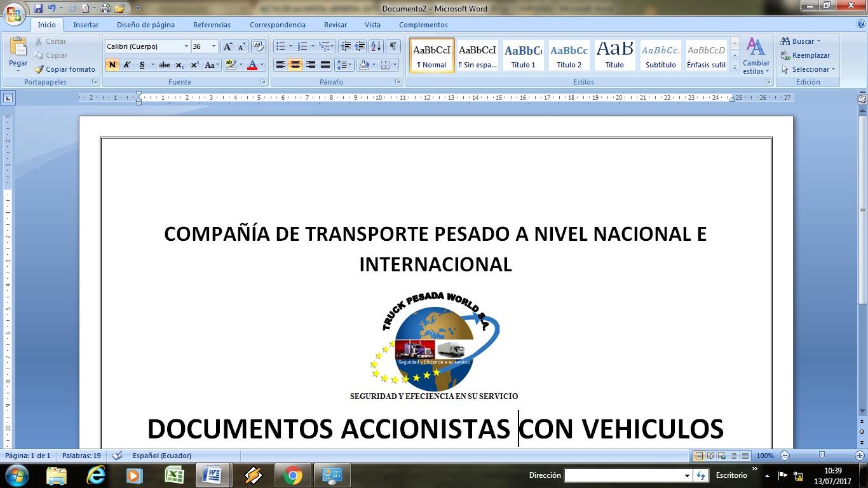Undo the last action in quick access toolbar

[x=51, y=9]
